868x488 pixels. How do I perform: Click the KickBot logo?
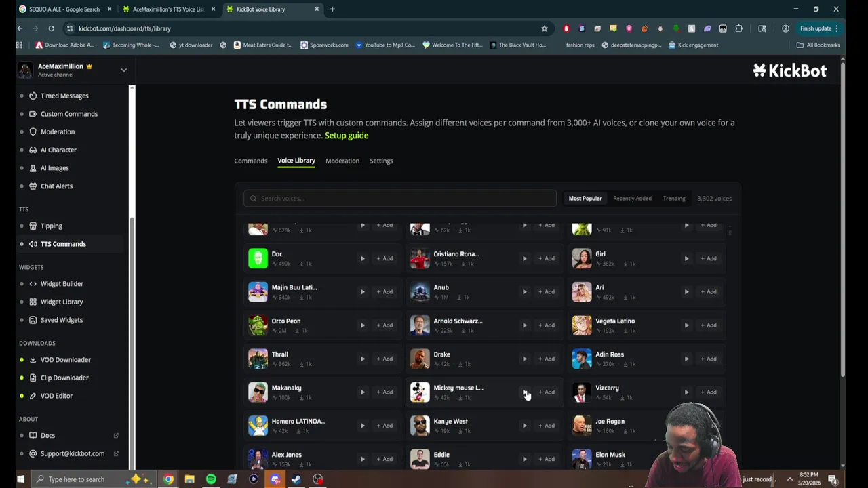pyautogui.click(x=790, y=70)
